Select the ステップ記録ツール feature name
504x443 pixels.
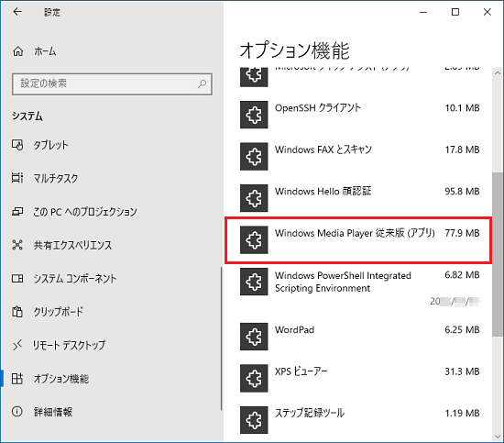click(x=310, y=413)
